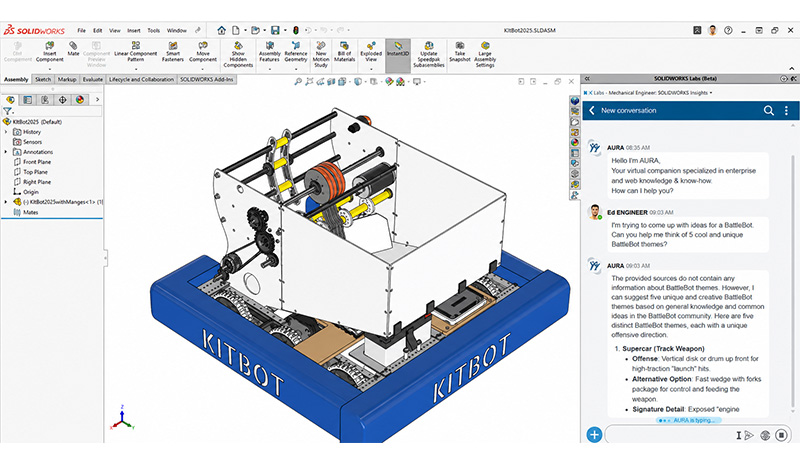Click Show Hidden Components
This screenshot has height=464, width=800.
pos(238,55)
